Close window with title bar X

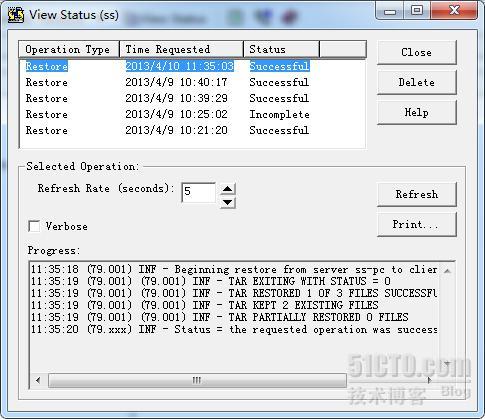pos(454,11)
